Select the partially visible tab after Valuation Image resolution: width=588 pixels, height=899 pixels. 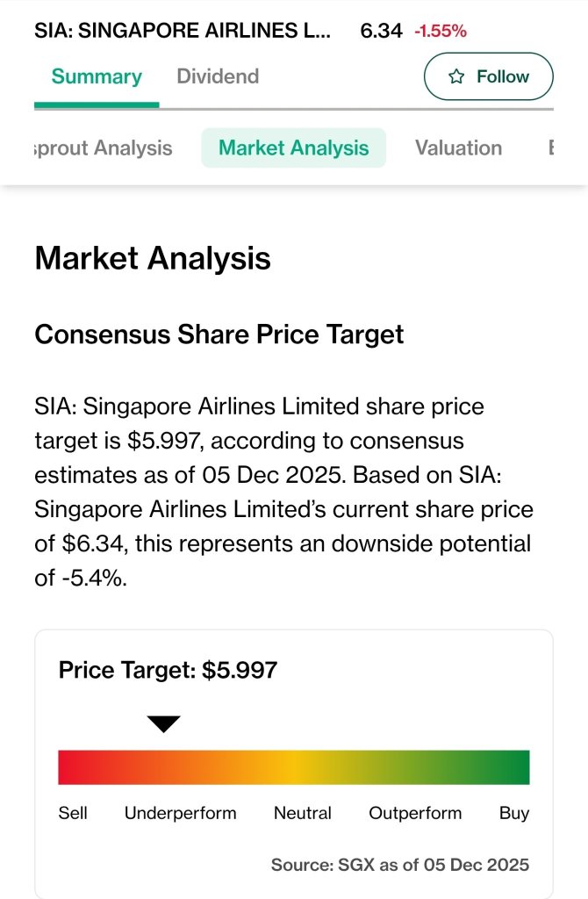[551, 147]
